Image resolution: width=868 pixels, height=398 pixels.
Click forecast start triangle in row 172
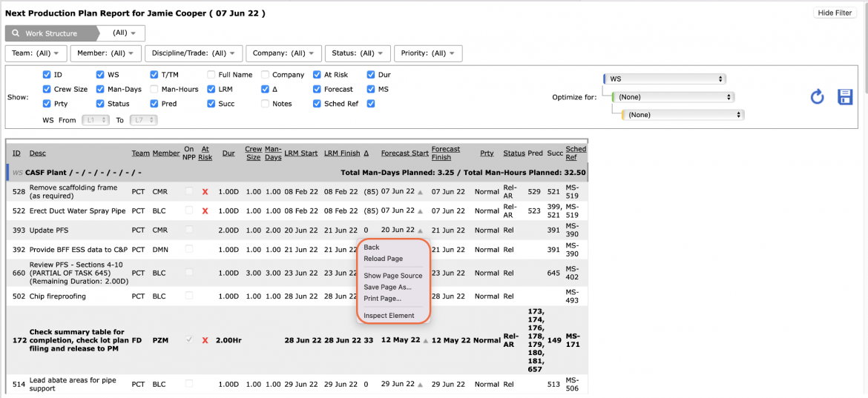pos(425,340)
